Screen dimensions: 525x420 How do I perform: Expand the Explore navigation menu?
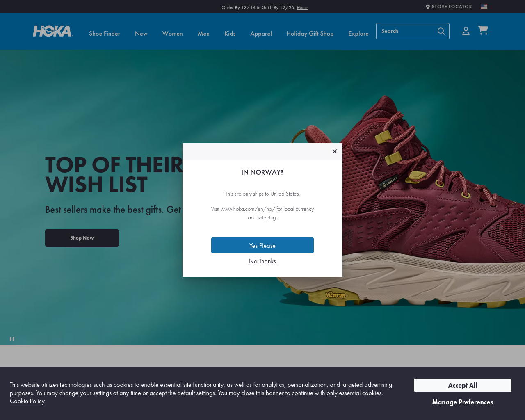click(x=358, y=34)
